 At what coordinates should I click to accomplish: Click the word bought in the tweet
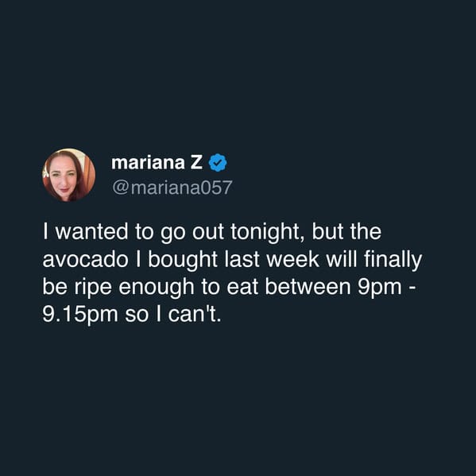(183, 261)
